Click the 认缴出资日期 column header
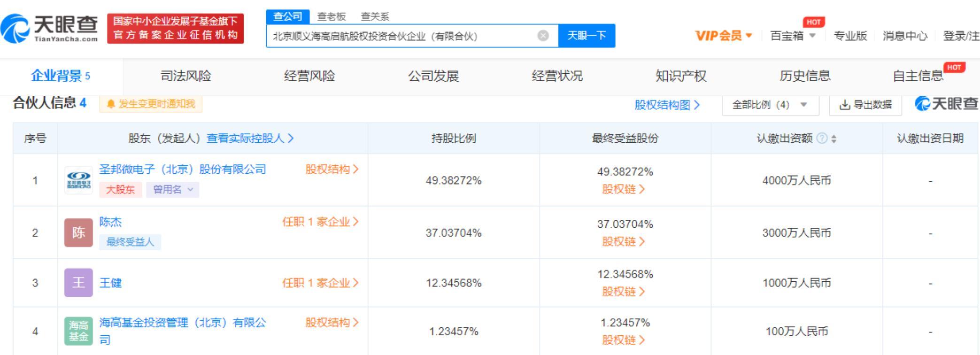980x355 pixels. (930, 139)
